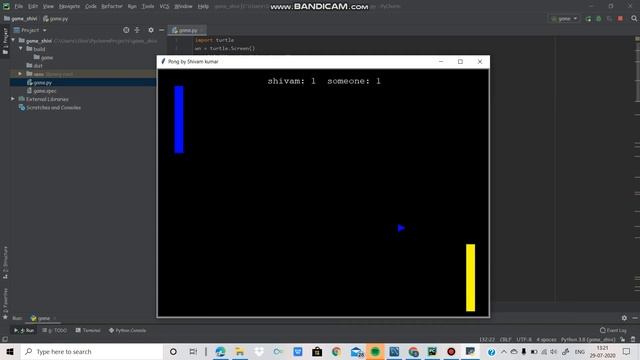Open the VCS menu

[164, 6]
